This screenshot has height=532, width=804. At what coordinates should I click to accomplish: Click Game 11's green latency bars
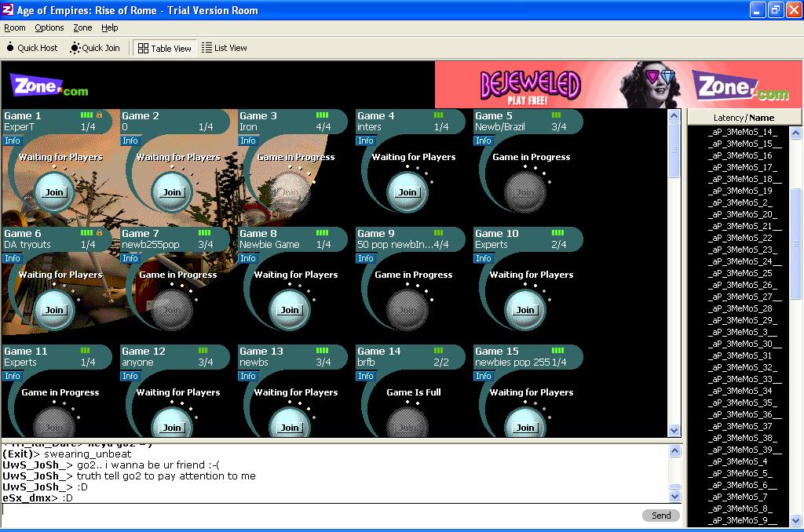point(85,351)
